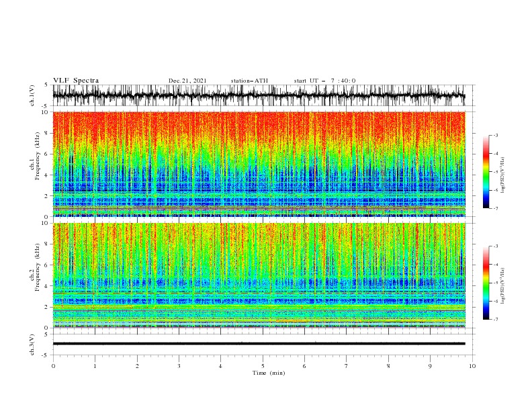
Task: Click inside the ch.2 spectrogram panel
Action: coord(259,275)
